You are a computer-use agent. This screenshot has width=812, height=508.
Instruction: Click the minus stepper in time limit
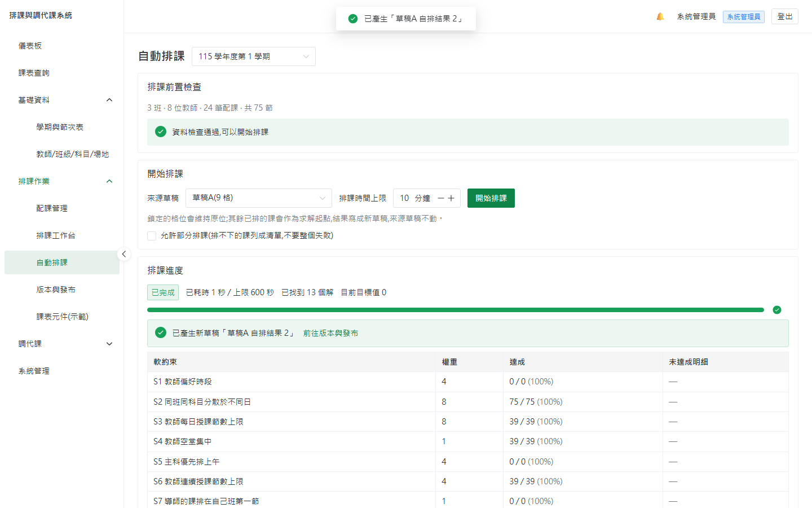pos(441,198)
